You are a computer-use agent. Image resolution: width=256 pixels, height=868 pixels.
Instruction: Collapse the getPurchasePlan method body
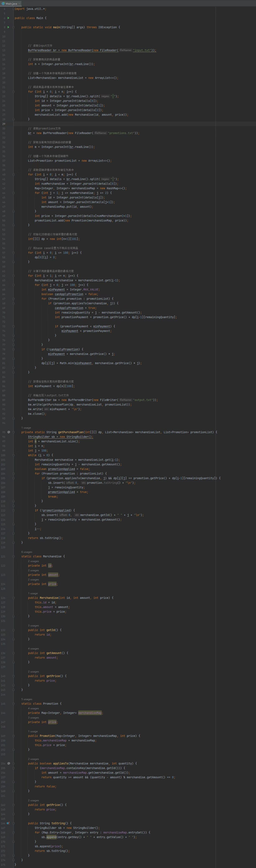pyautogui.click(x=13, y=432)
